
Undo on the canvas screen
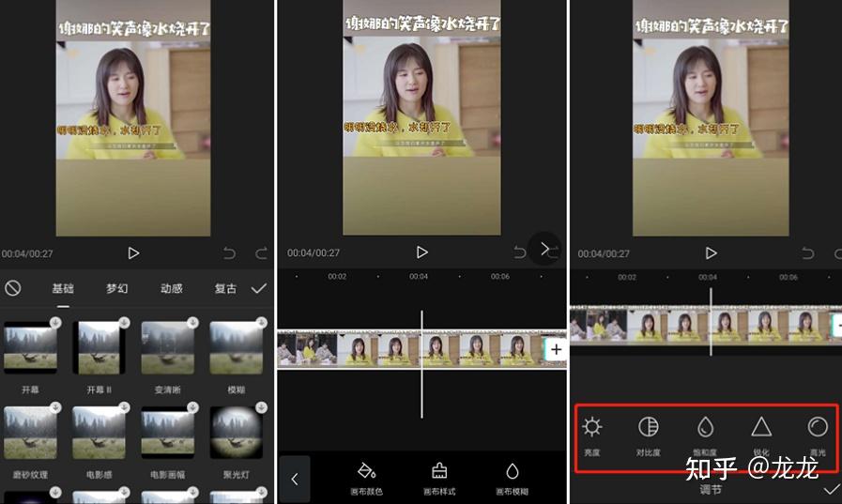pos(519,252)
